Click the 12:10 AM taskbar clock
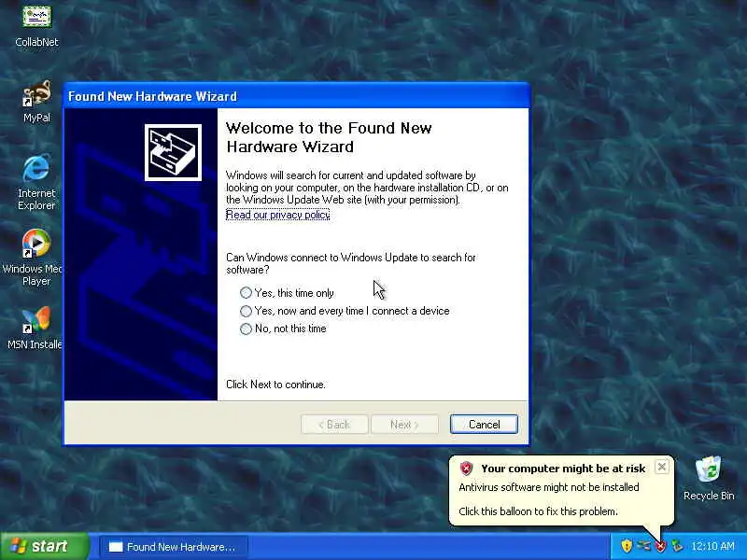This screenshot has width=747, height=560. click(712, 546)
